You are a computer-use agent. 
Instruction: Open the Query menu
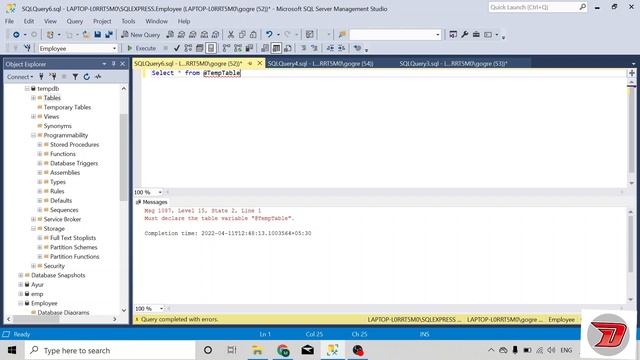tap(75, 21)
